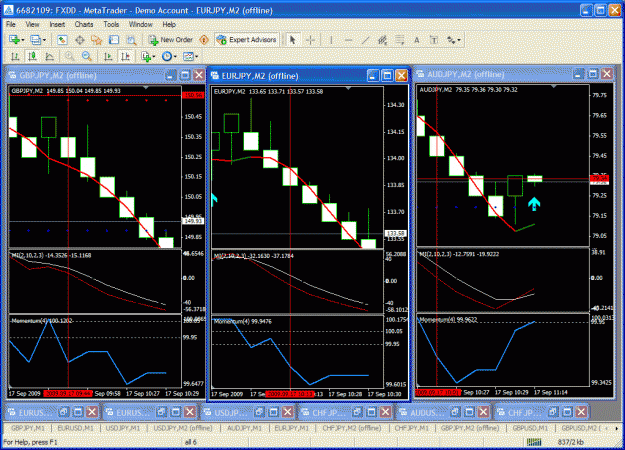The image size is (625, 450).
Task: Toggle the Expert Advisors button
Action: (246, 40)
